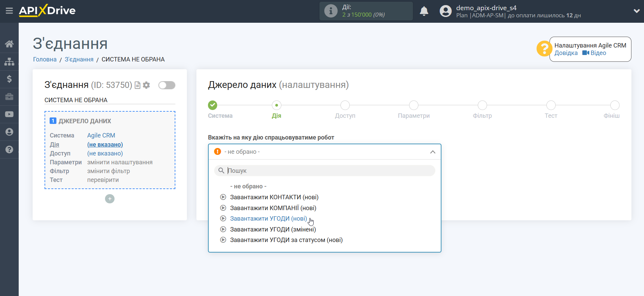Click the APIXDrive logo
644x296 pixels.
(x=47, y=11)
